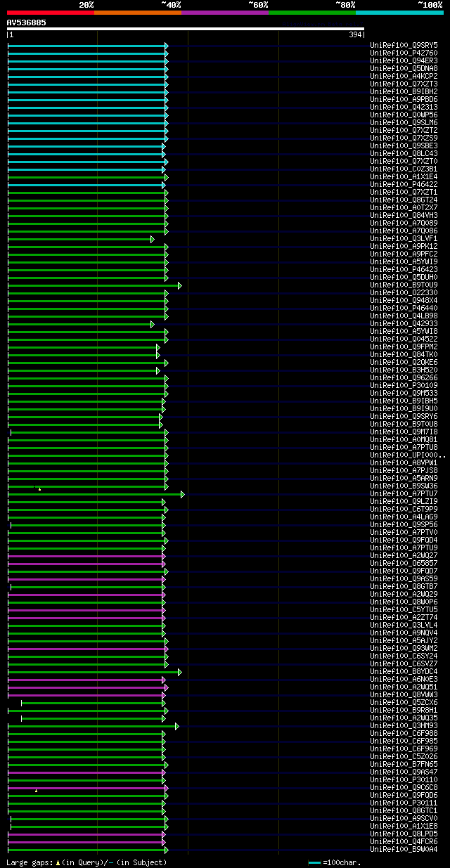Click the purple ~60% legend segment
This screenshot has height=868, width=450.
[x=224, y=12]
